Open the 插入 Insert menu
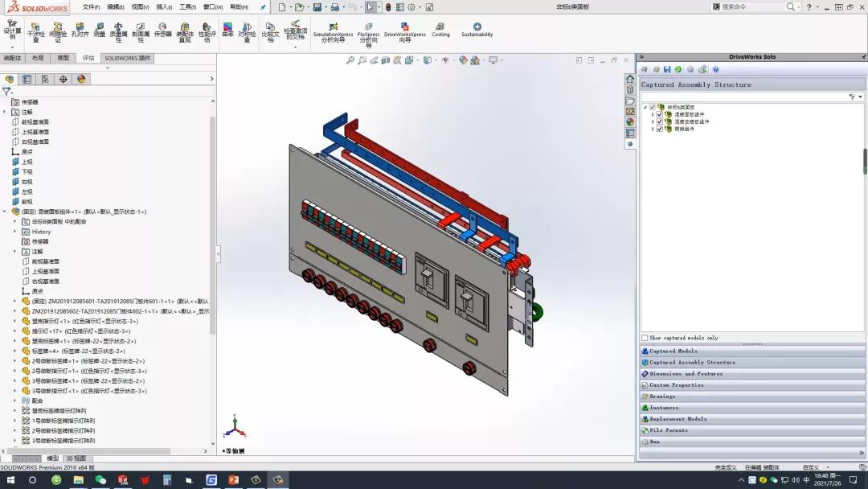 164,7
